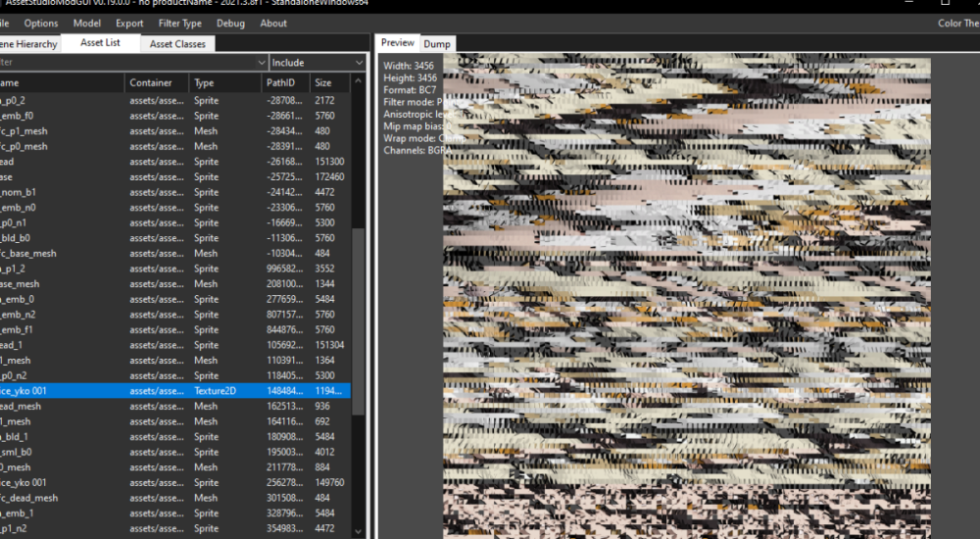Select the _p1_2 sprite row
980x539 pixels.
coord(175,269)
